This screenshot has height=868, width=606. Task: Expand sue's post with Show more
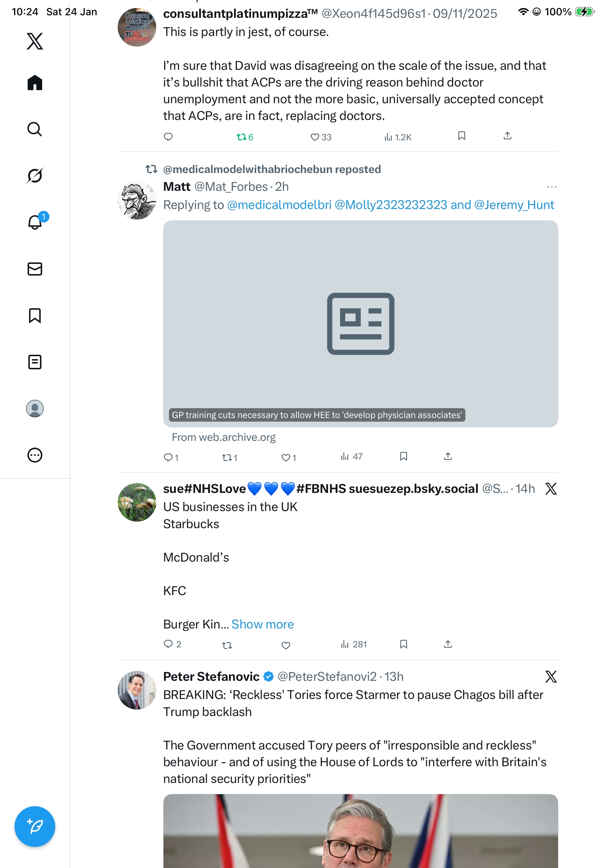(x=262, y=624)
